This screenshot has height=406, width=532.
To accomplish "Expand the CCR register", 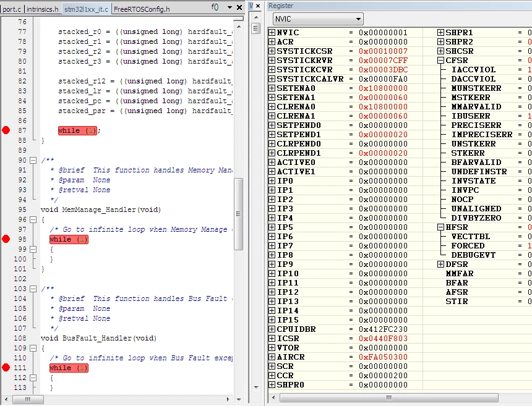I will pyautogui.click(x=272, y=375).
